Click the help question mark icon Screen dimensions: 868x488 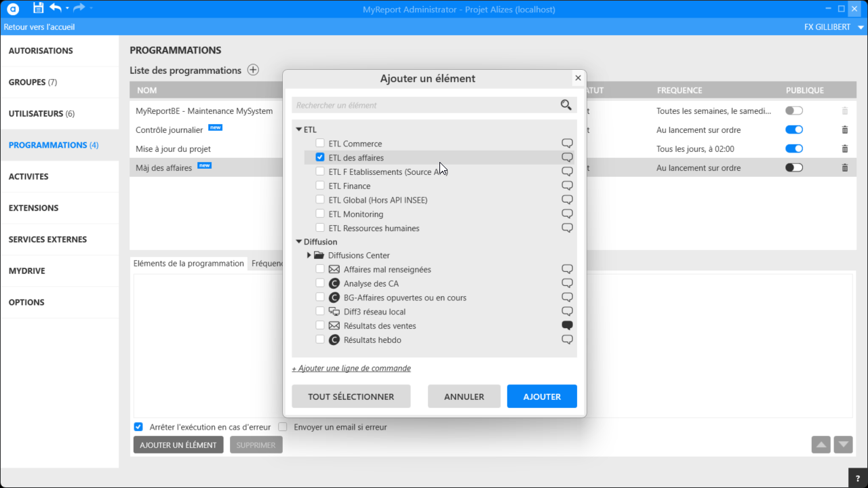click(858, 479)
